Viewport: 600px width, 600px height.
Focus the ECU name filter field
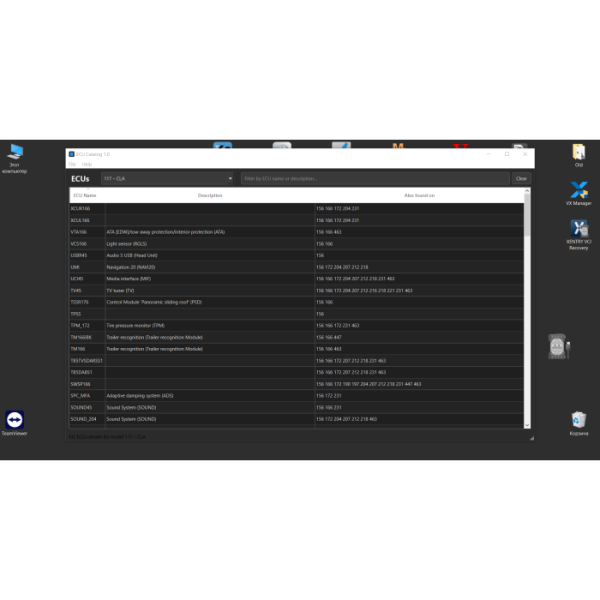(x=375, y=179)
